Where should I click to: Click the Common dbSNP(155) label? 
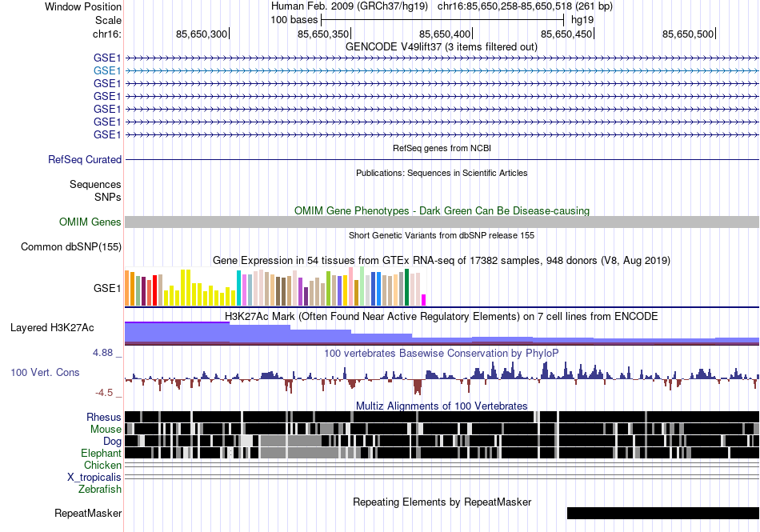coord(70,246)
